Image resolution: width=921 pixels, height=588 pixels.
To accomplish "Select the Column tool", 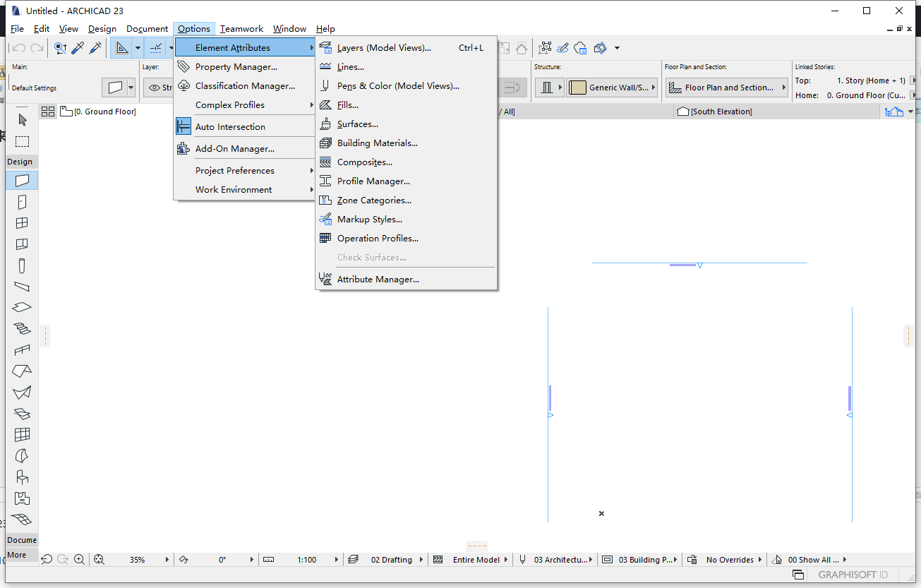I will click(22, 265).
